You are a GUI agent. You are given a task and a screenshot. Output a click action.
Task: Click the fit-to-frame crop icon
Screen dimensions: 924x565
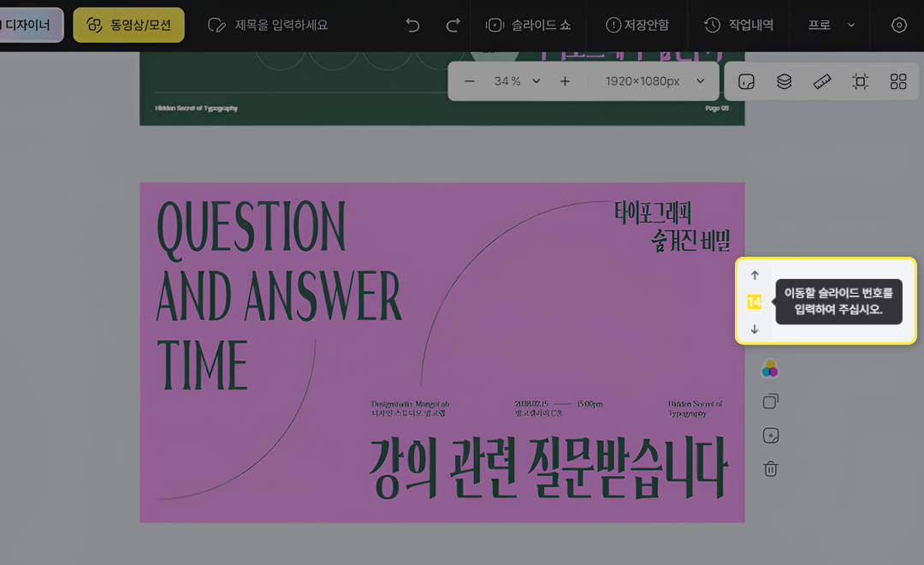[x=860, y=81]
